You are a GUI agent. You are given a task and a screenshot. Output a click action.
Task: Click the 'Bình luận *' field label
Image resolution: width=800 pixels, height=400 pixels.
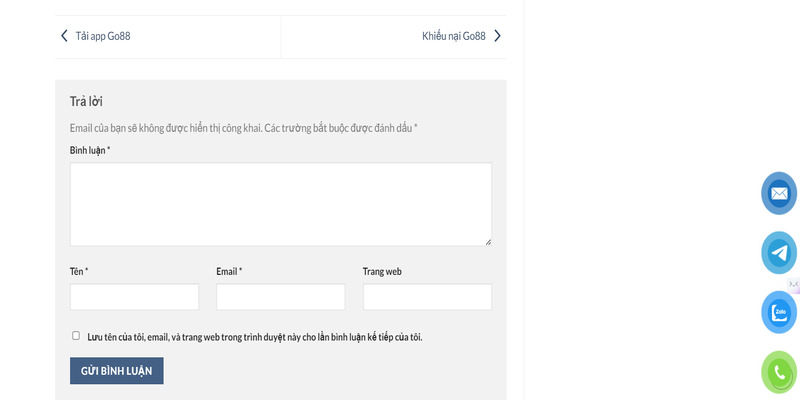(89, 150)
